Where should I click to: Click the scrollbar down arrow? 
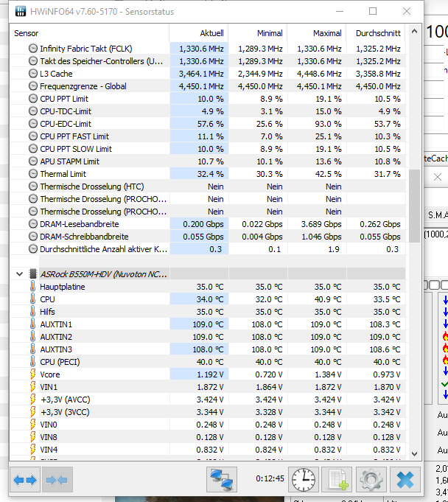tap(414, 453)
